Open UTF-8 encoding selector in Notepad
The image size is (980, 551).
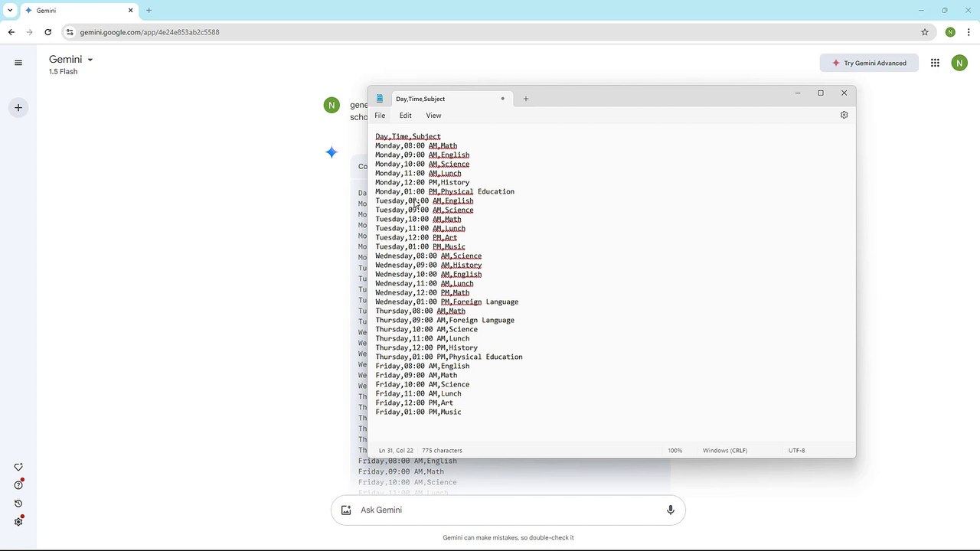796,451
